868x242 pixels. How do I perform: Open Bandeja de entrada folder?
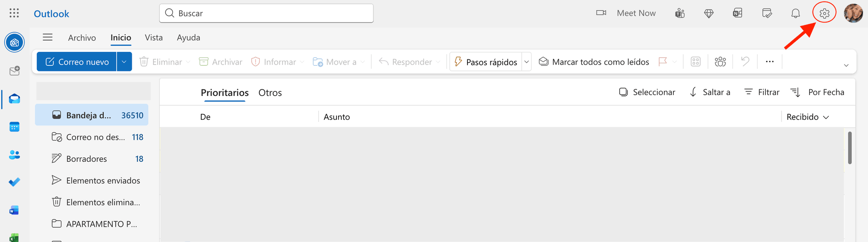point(92,115)
